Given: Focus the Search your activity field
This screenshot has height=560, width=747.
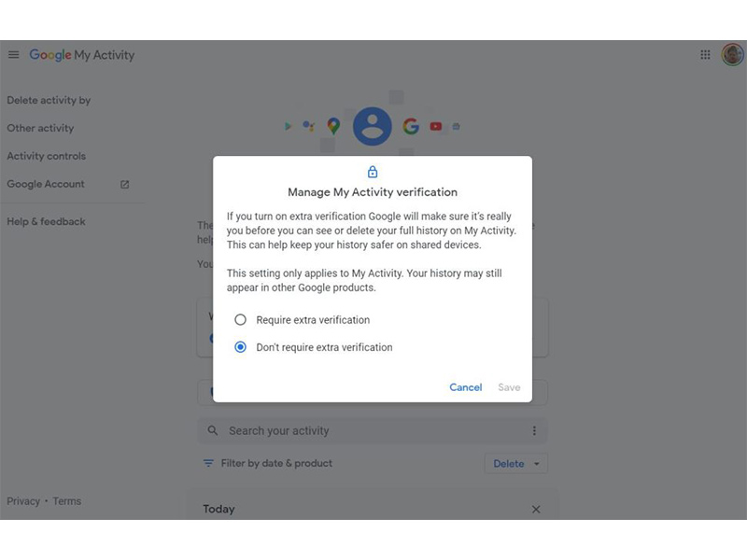Looking at the screenshot, I should pos(373,430).
